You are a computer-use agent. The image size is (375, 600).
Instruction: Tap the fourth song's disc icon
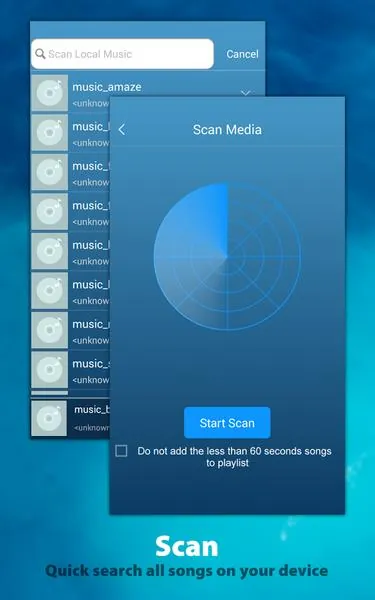pos(50,212)
